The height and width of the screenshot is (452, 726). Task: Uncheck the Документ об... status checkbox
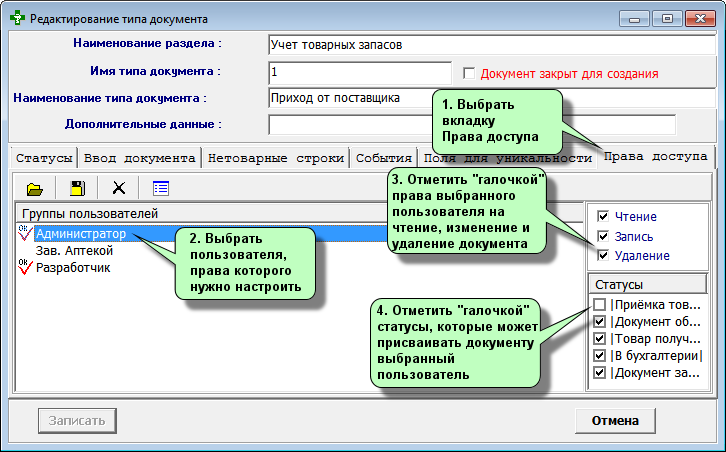pyautogui.click(x=600, y=321)
